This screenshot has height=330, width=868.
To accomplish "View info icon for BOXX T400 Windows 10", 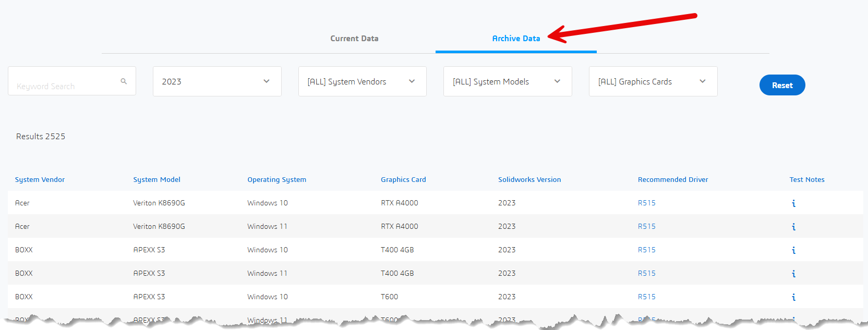I will click(793, 250).
